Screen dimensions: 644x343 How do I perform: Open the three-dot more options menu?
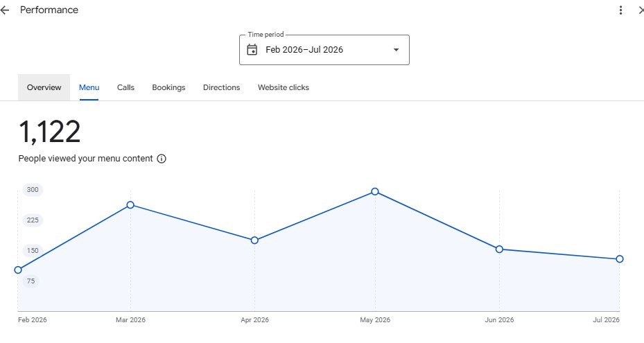620,10
